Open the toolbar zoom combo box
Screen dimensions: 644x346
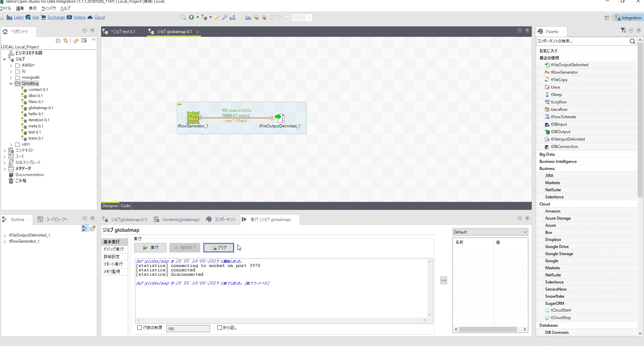click(302, 17)
